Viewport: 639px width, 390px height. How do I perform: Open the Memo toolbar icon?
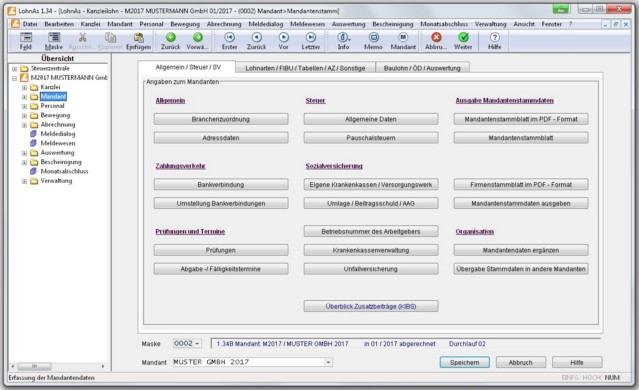pos(373,37)
